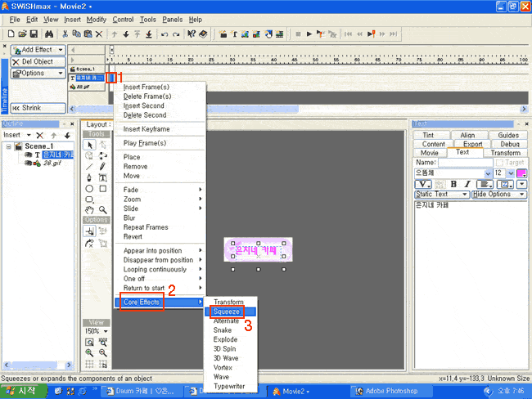This screenshot has width=532, height=399.
Task: Click the Zoom In magnifier icon
Action: click(x=89, y=353)
